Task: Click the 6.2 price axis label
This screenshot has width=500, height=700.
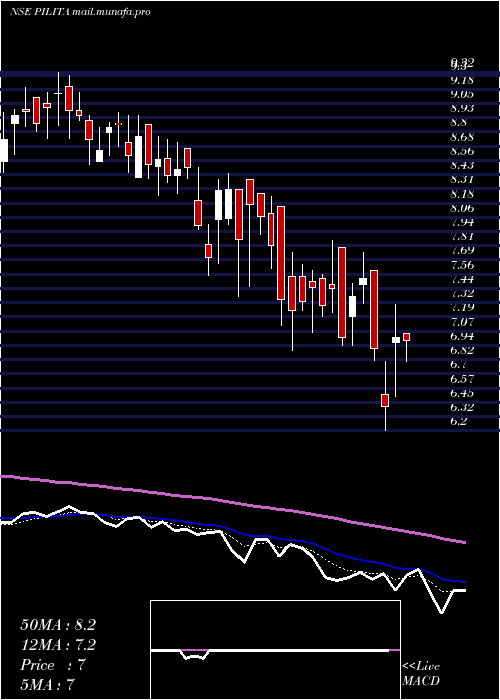Action: 459,421
